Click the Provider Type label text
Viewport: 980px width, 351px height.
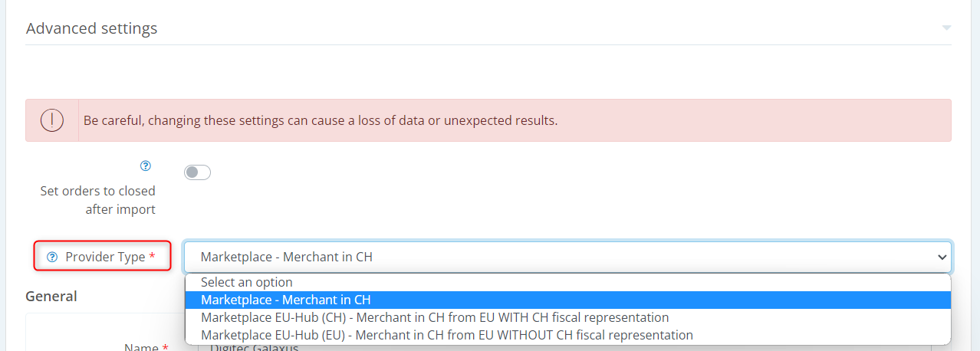tap(105, 257)
